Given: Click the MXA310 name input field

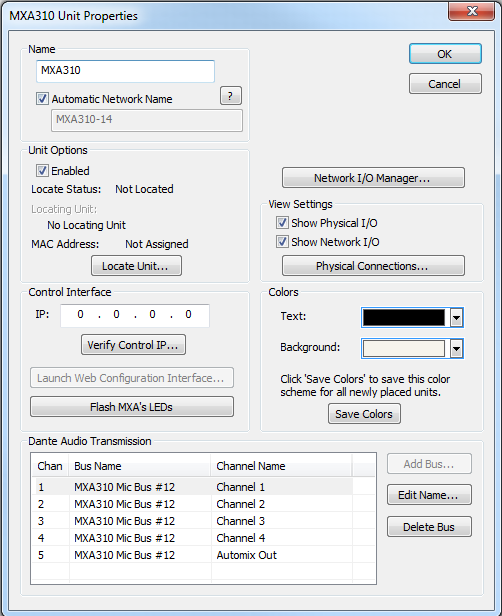Looking at the screenshot, I should (125, 71).
